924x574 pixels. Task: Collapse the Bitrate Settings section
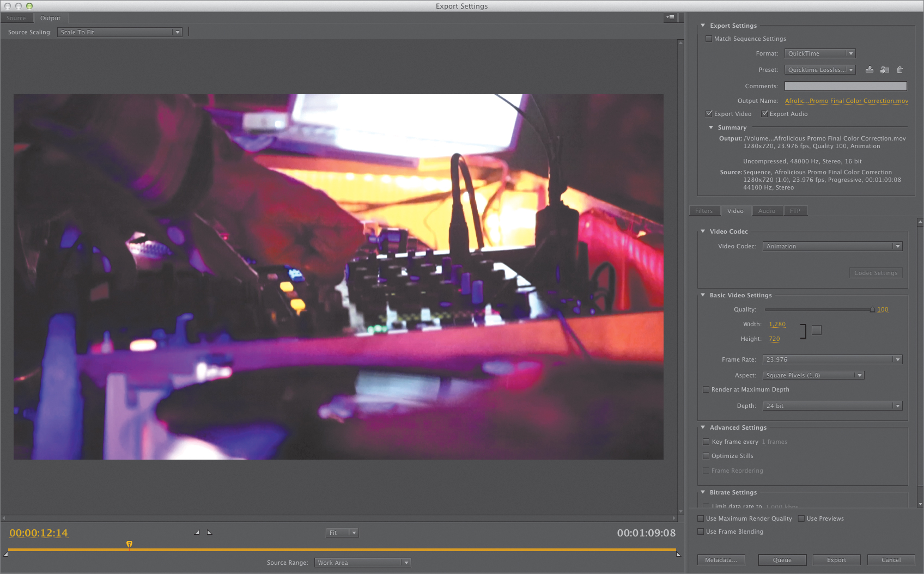coord(703,492)
